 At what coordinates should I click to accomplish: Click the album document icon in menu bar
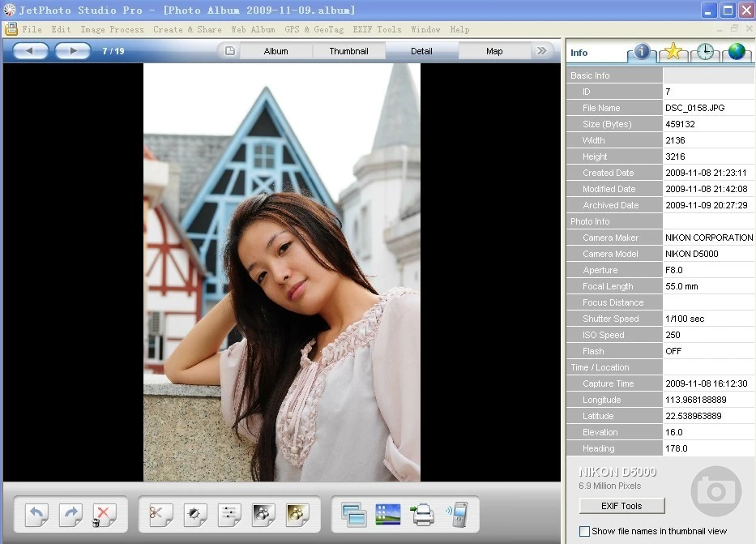[11, 29]
